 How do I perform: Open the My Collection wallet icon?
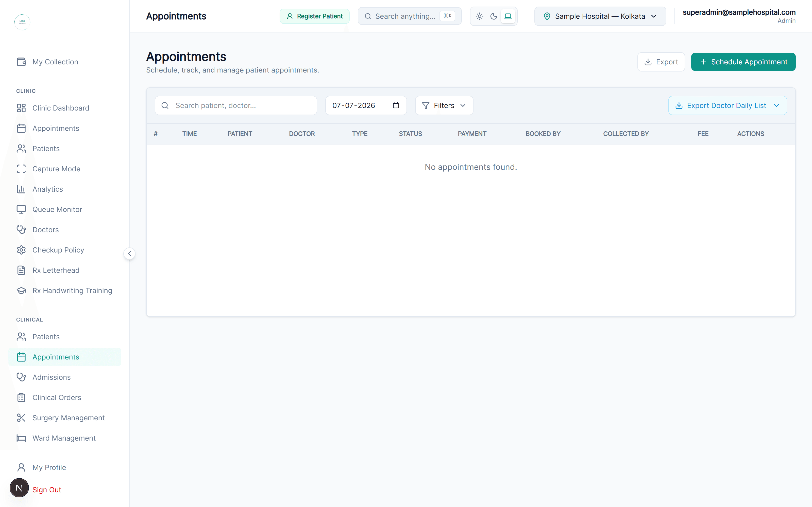(x=21, y=62)
